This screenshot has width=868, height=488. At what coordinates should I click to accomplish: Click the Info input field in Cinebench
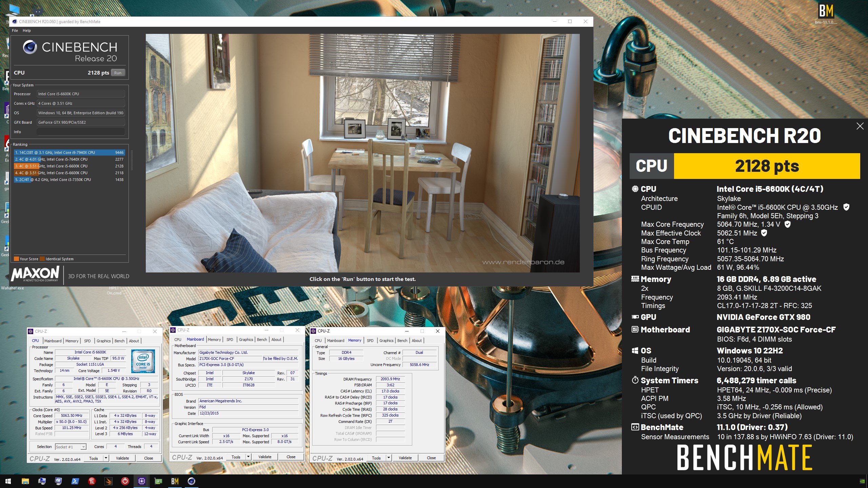pyautogui.click(x=81, y=132)
